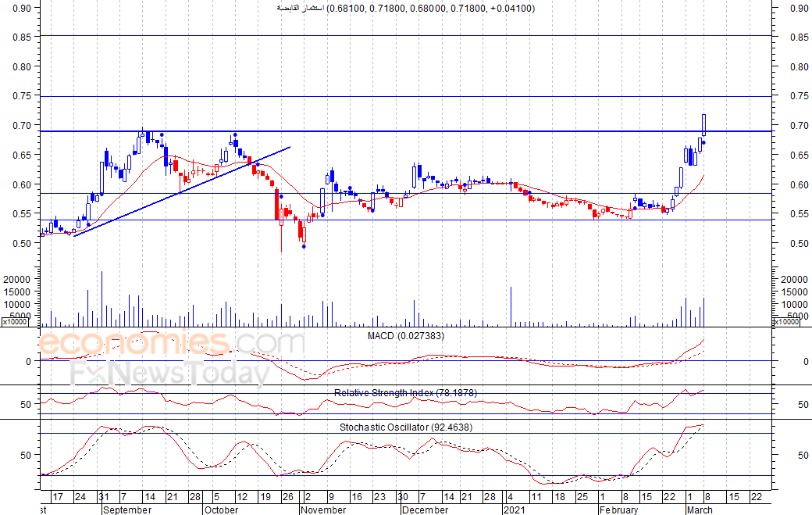Viewport: 812px width, 515px height.
Task: Select the MACD (0.027383) indicator label
Action: 405,336
